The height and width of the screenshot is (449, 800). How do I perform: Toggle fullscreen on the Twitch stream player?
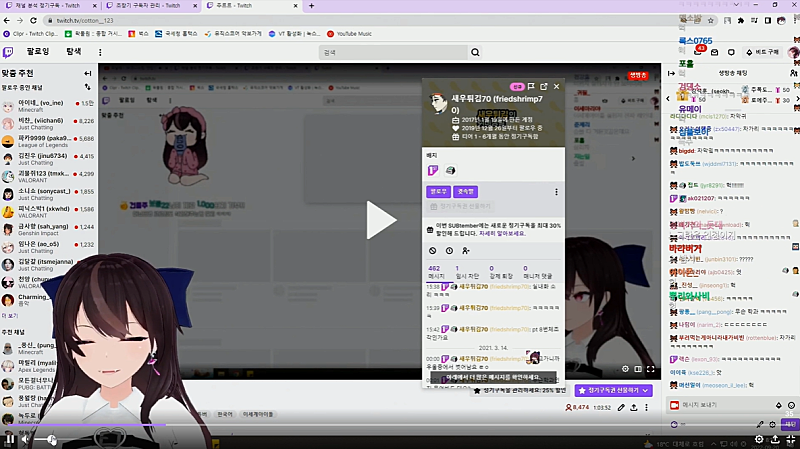(x=651, y=369)
